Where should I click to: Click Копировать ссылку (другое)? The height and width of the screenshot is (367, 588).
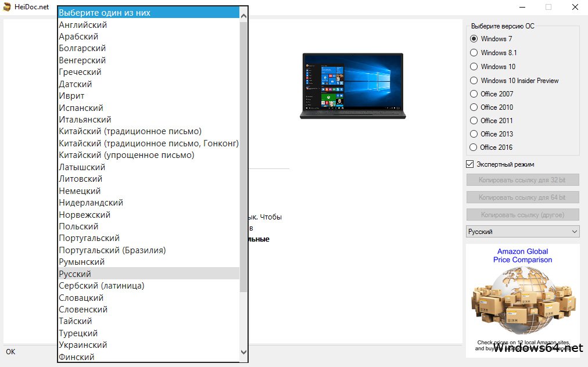[522, 214]
